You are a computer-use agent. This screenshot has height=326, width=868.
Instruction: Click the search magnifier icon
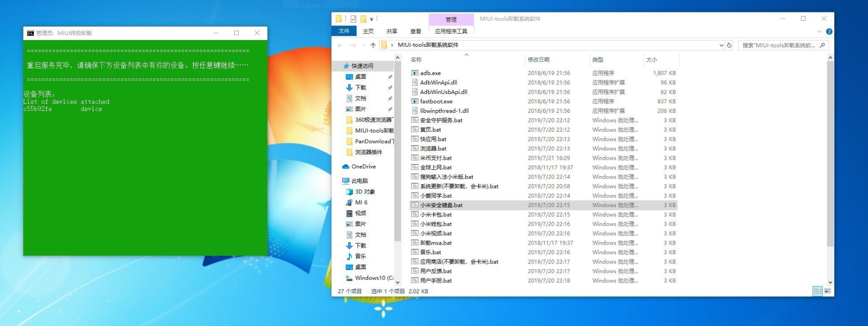tap(822, 45)
